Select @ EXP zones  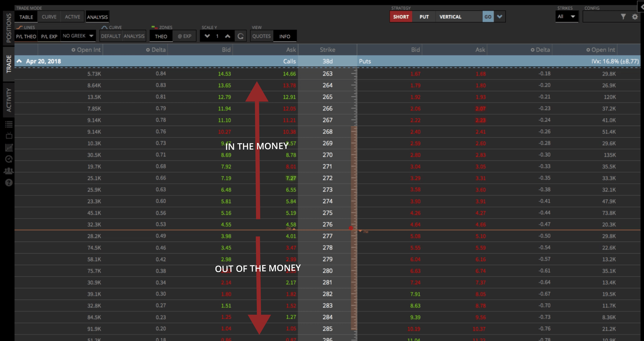coord(184,36)
